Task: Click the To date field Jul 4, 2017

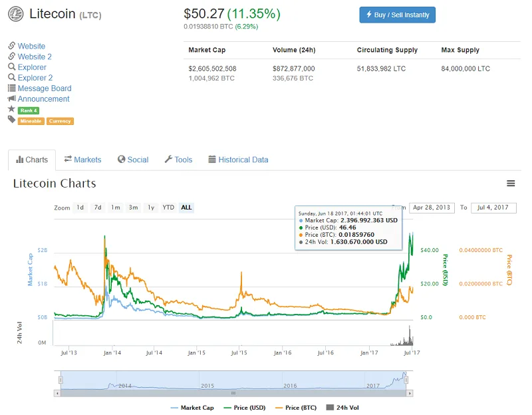Action: point(493,207)
